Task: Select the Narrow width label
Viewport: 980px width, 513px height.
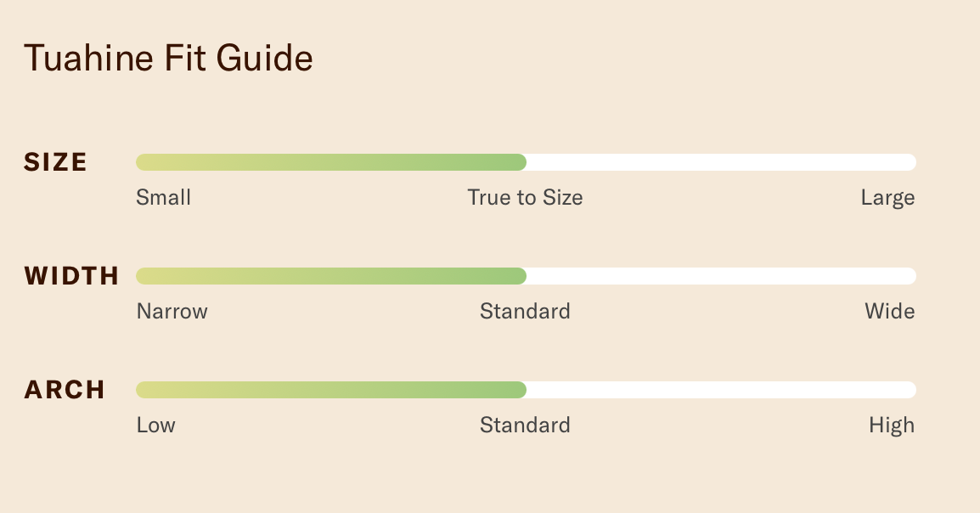Action: pyautogui.click(x=172, y=311)
